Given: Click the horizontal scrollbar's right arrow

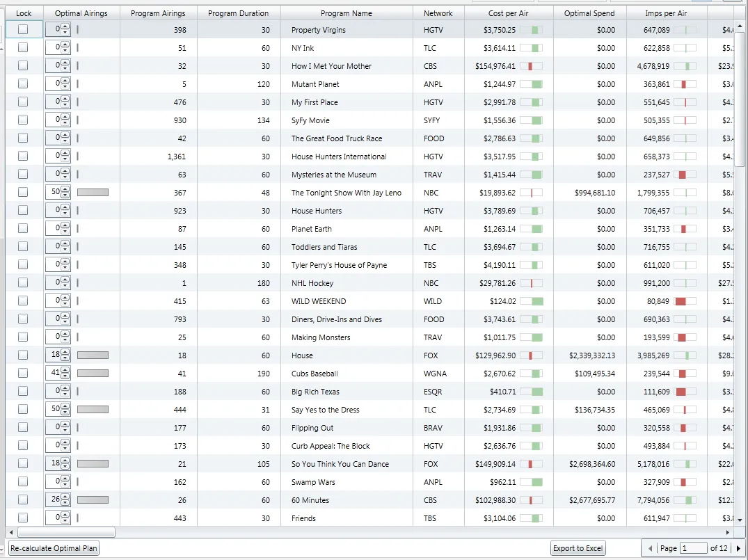Looking at the screenshot, I should pyautogui.click(x=728, y=532).
